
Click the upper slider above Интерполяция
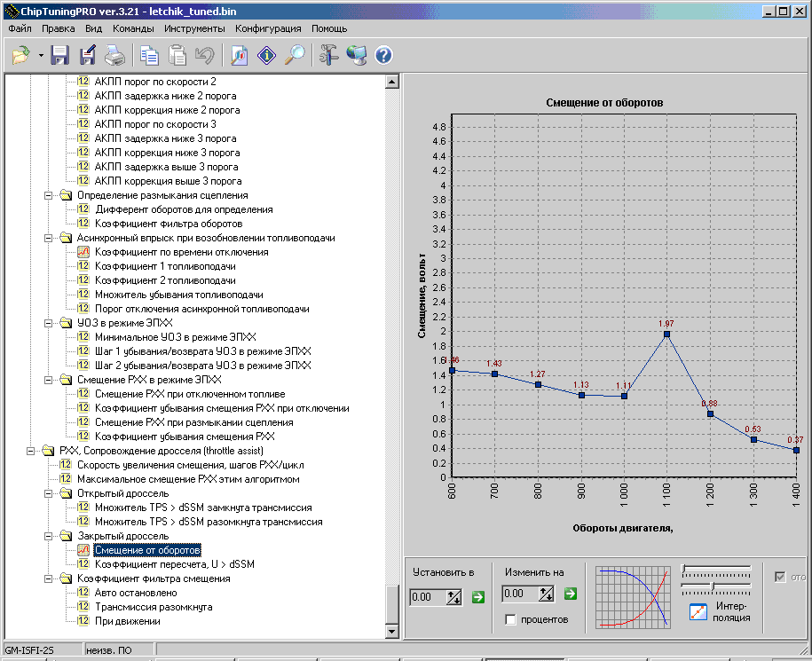(715, 568)
